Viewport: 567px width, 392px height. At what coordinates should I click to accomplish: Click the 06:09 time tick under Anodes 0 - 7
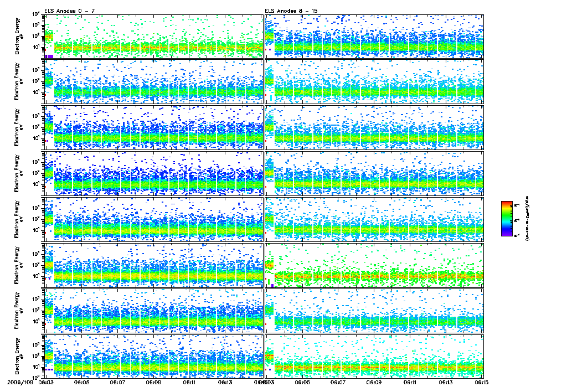pyautogui.click(x=153, y=382)
